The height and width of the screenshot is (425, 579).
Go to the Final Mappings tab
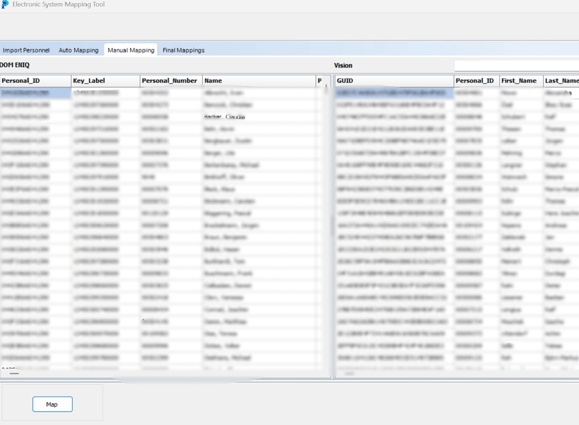[184, 50]
